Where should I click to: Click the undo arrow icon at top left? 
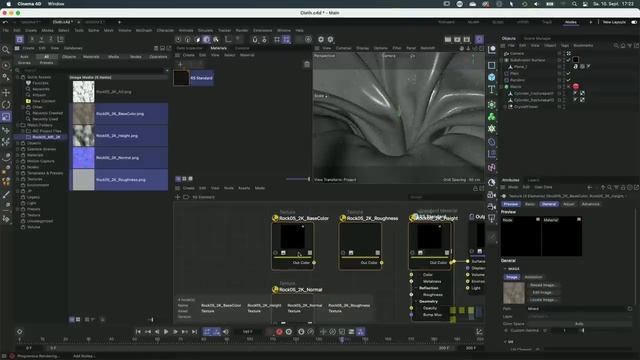tap(5, 22)
